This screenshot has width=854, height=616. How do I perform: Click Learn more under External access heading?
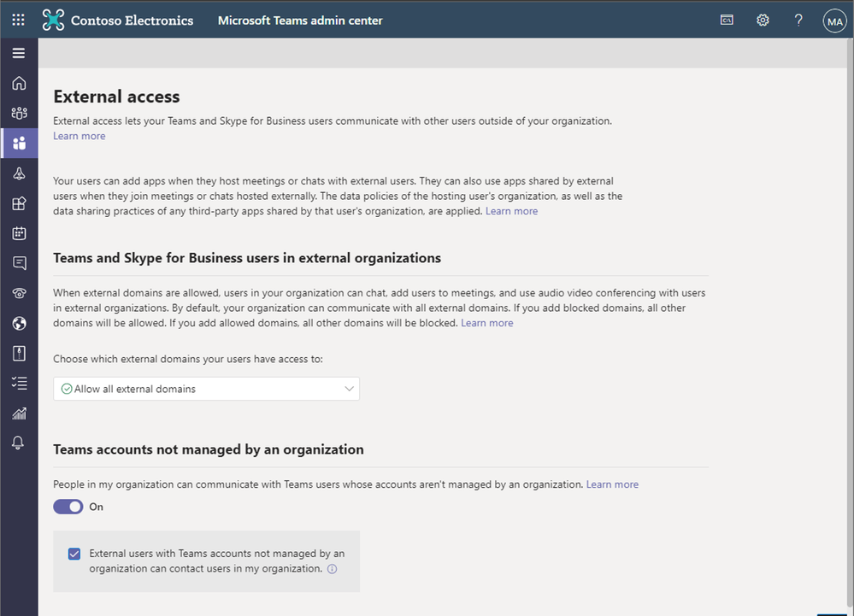(79, 135)
